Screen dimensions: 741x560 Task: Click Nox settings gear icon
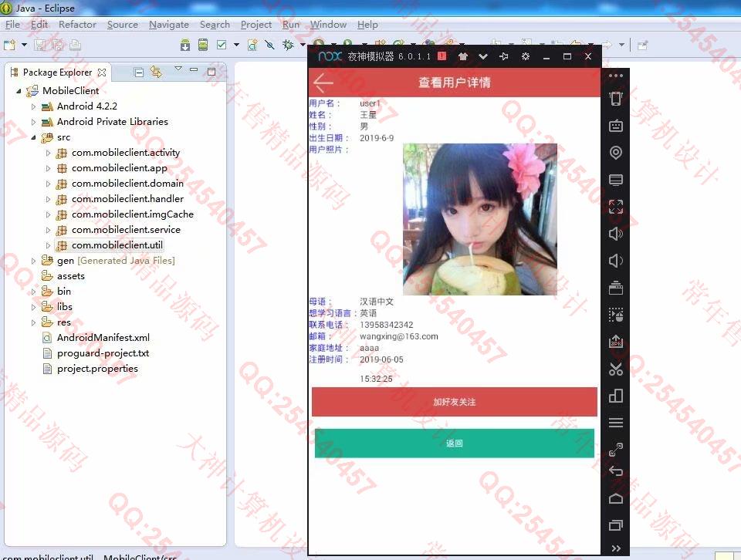(525, 56)
